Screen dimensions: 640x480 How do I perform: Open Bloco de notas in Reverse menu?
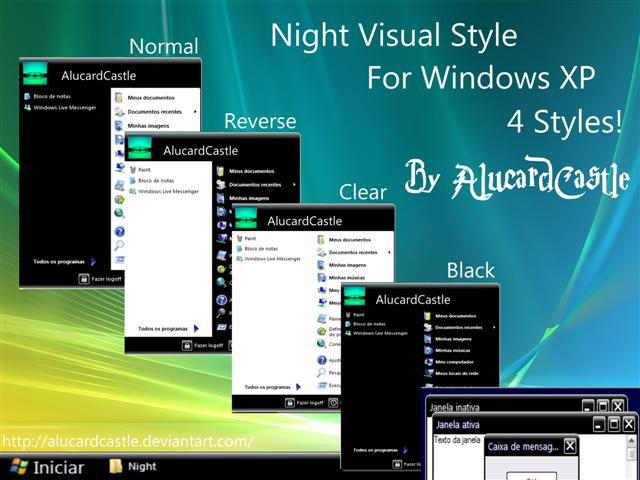(152, 180)
